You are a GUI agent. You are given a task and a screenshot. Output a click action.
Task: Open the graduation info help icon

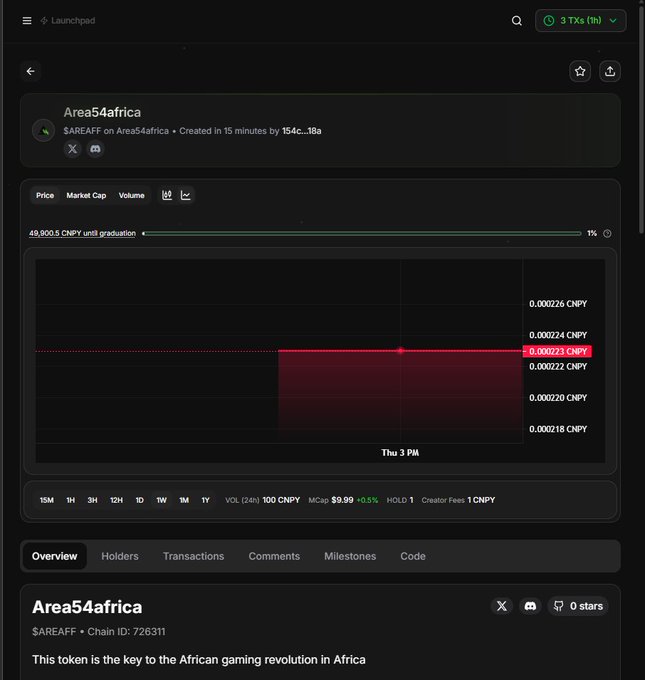coord(607,233)
